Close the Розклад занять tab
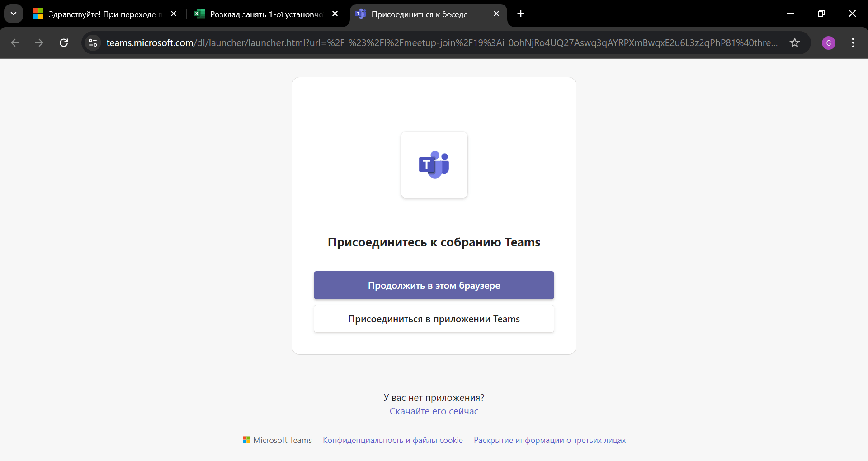Viewport: 868px width, 461px height. pyautogui.click(x=335, y=14)
